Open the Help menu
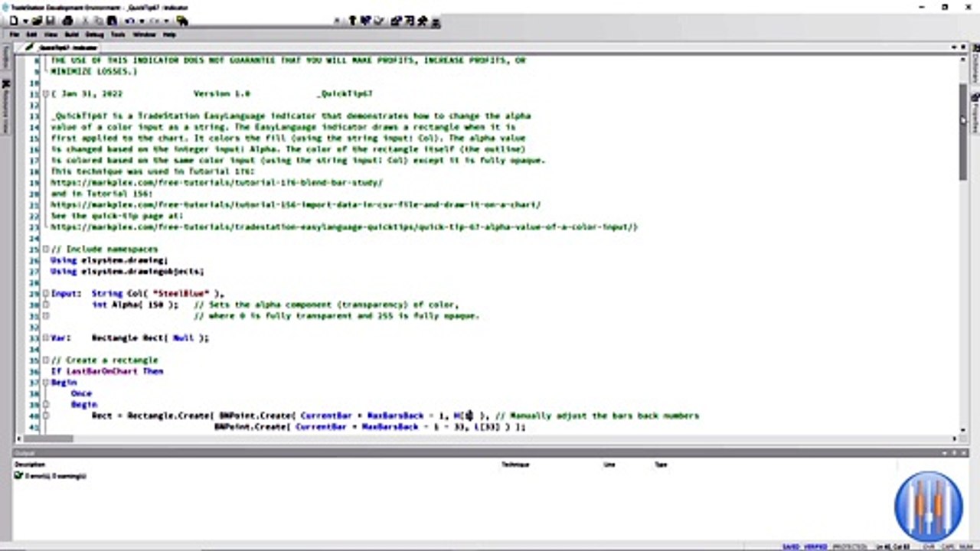This screenshot has width=980, height=551. [x=169, y=34]
